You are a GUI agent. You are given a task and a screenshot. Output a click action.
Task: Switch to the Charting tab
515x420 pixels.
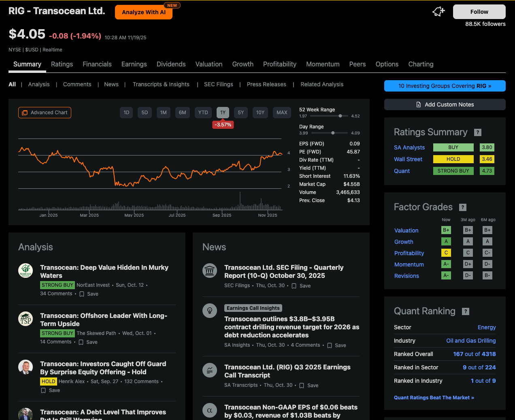click(421, 64)
